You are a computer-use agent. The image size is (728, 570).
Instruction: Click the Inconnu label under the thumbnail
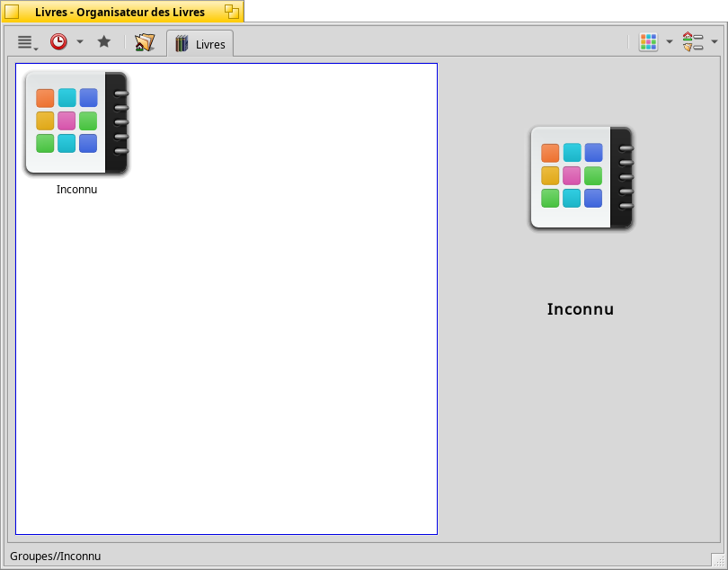(x=76, y=190)
